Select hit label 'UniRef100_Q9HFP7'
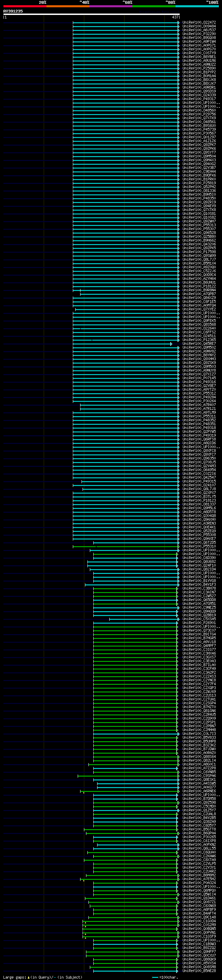 pos(199,952)
